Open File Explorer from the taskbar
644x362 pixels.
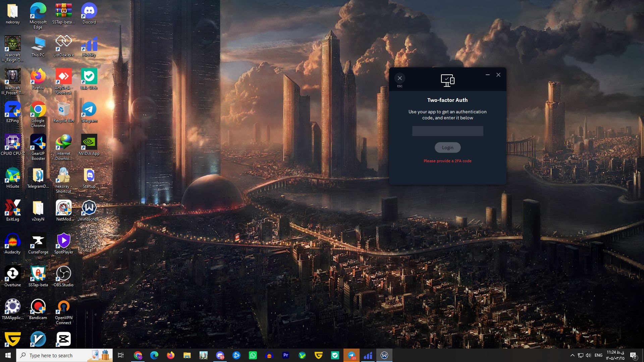pyautogui.click(x=187, y=355)
